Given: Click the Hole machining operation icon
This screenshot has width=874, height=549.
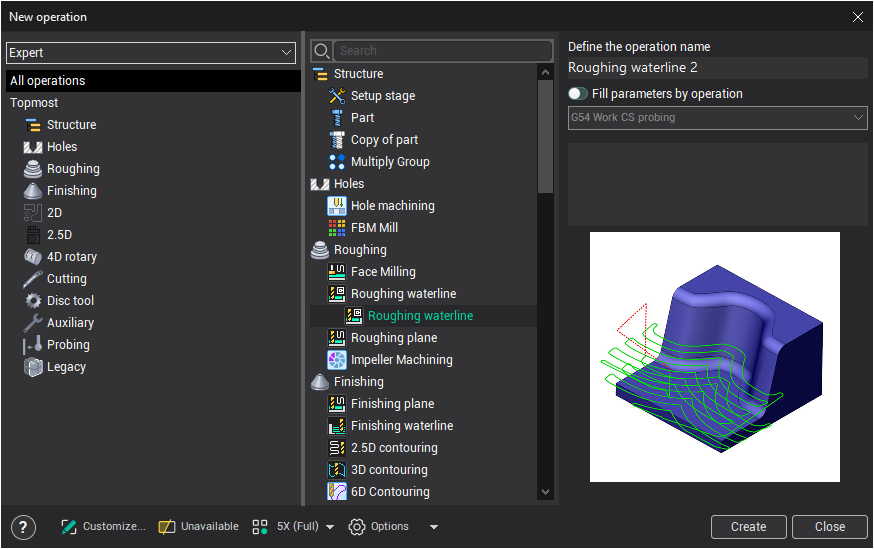Looking at the screenshot, I should pyautogui.click(x=337, y=206).
